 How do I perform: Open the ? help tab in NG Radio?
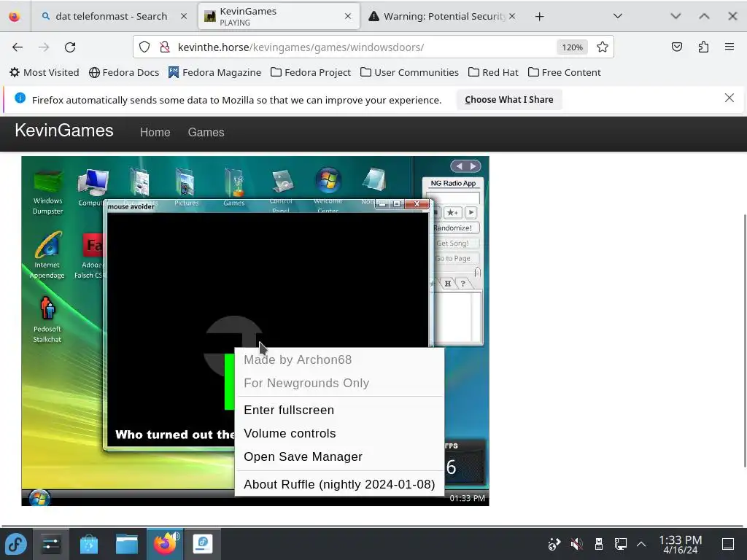[463, 284]
